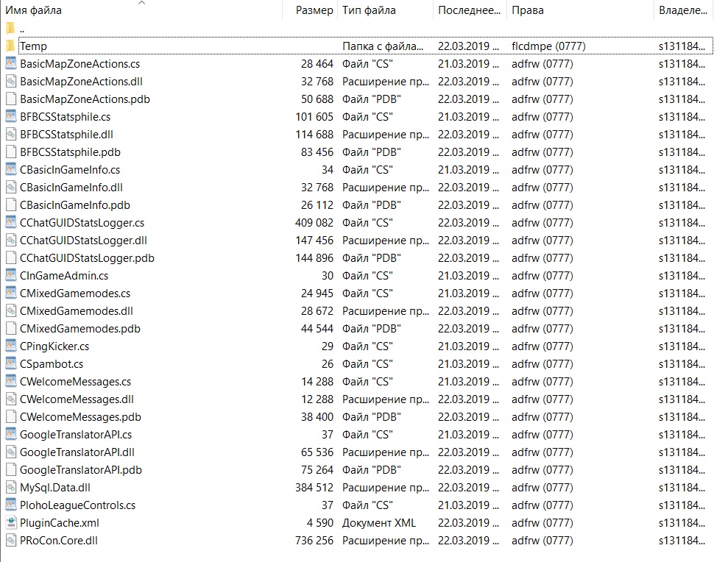Image resolution: width=728 pixels, height=562 pixels.
Task: Select file CWelcomeMessages.cs
Action: tap(76, 382)
